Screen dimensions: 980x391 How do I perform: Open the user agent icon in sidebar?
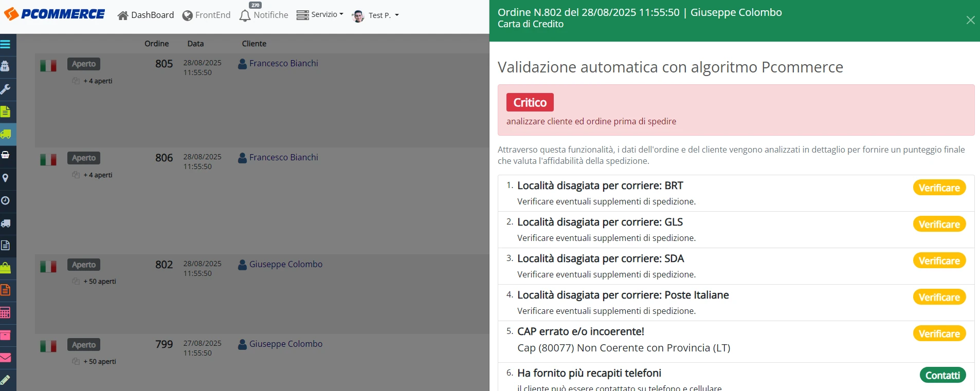click(5, 66)
